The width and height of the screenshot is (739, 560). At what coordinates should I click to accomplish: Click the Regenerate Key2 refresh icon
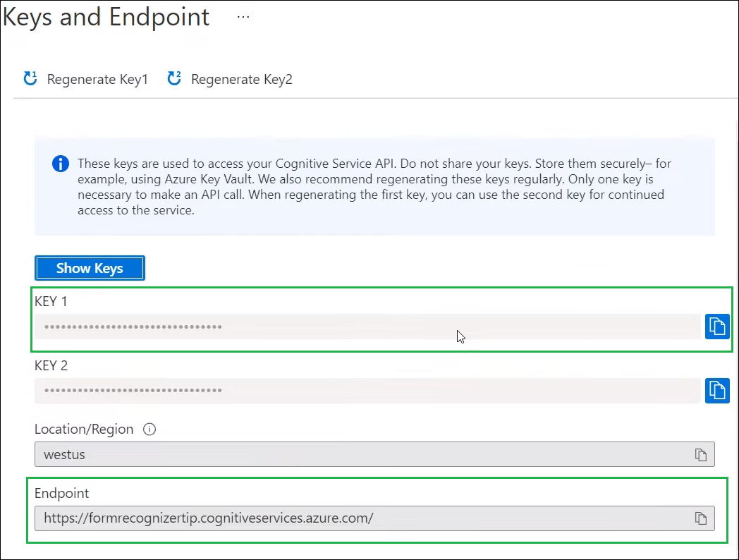174,78
